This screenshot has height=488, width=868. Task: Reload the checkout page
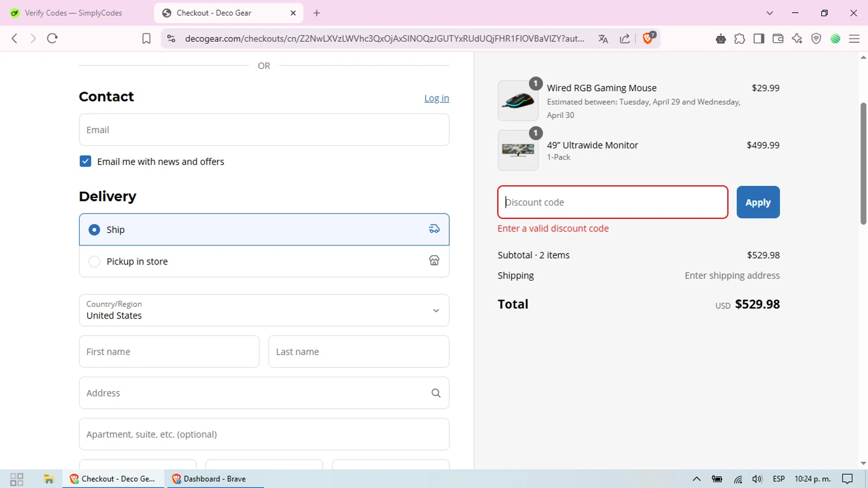click(52, 38)
